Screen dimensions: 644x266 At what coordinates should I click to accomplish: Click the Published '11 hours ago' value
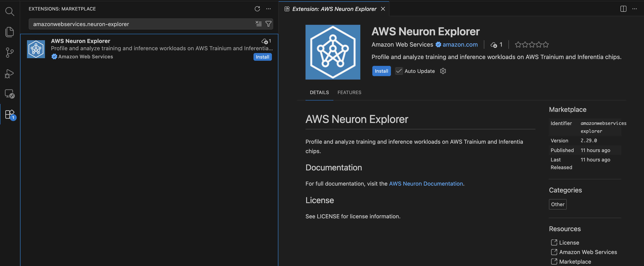tap(595, 150)
